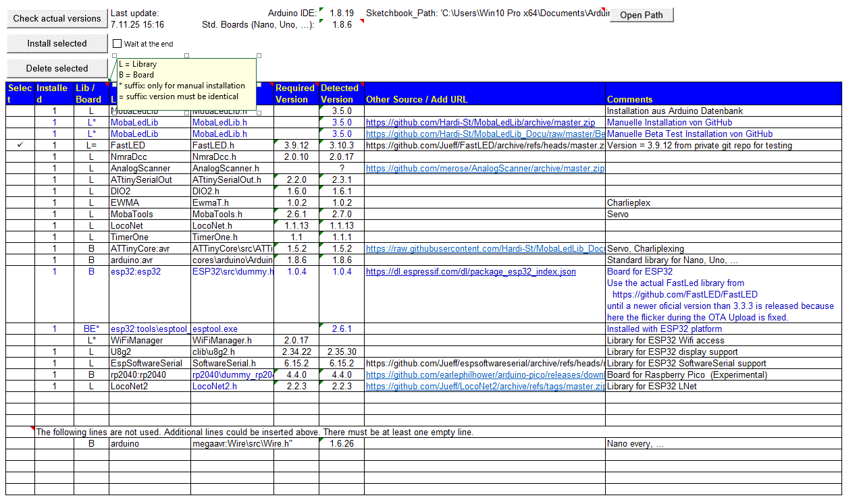Image resolution: width=863 pixels, height=504 pixels.
Task: Select the Arduino IDE version 1.8.19 cell
Action: pos(341,13)
